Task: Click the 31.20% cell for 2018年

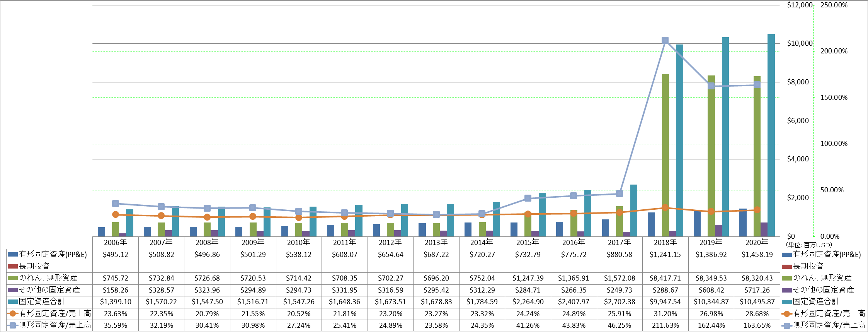Action: click(x=665, y=314)
